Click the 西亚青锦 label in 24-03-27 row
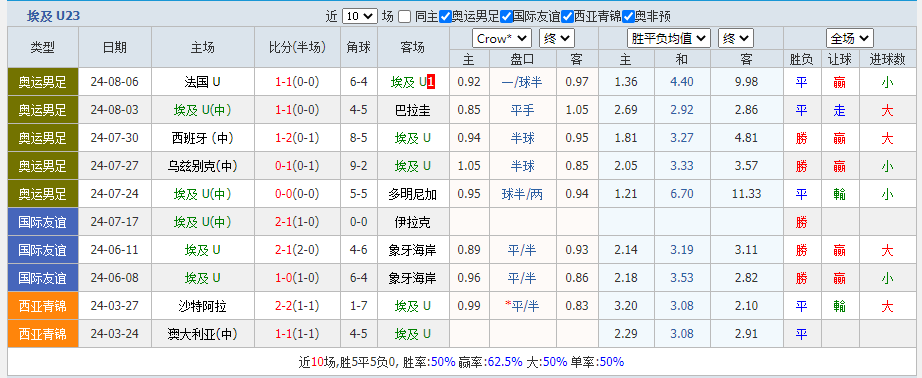Screen dimensions: 922x378 [42, 306]
